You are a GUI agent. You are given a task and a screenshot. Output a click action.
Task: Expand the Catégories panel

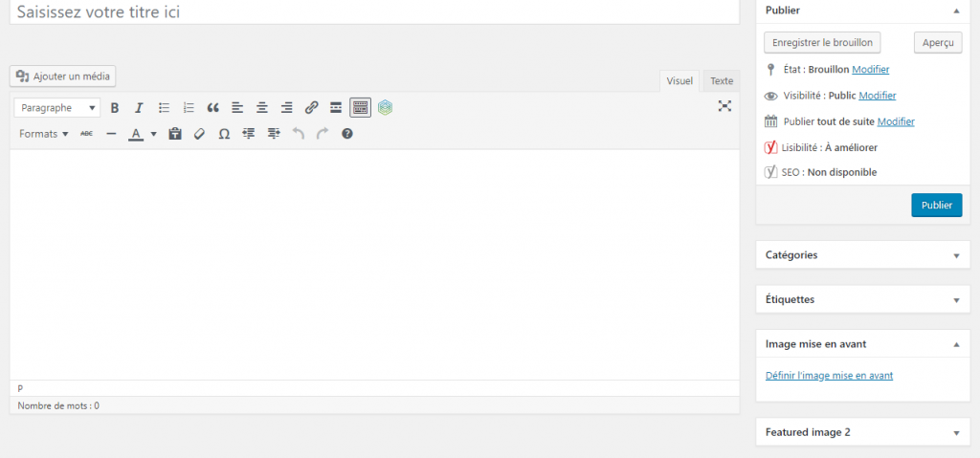[x=956, y=255]
